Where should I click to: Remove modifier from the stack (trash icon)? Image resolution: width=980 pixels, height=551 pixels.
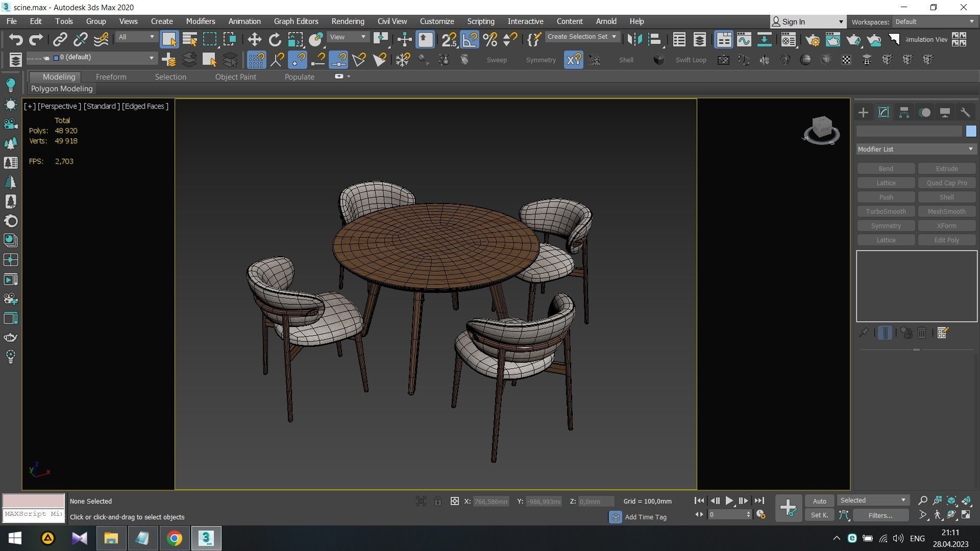coord(922,333)
